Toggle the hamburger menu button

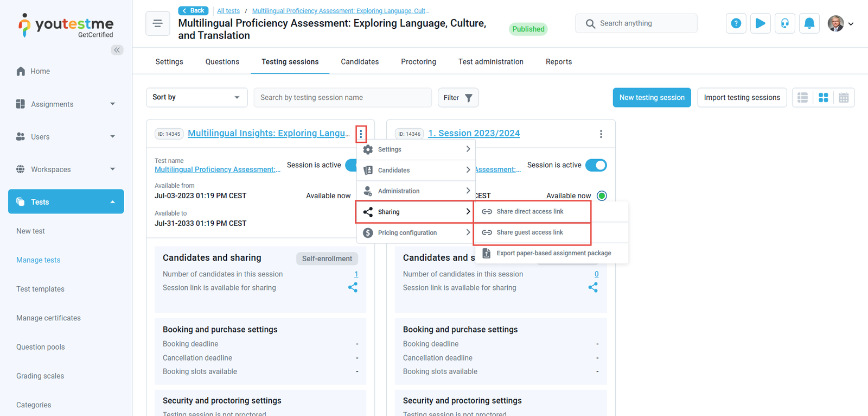pos(158,23)
